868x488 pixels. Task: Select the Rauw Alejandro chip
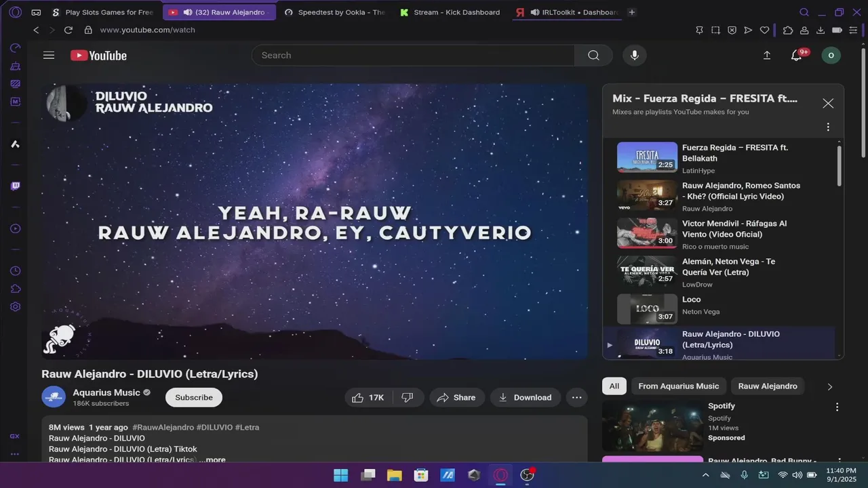coord(768,386)
